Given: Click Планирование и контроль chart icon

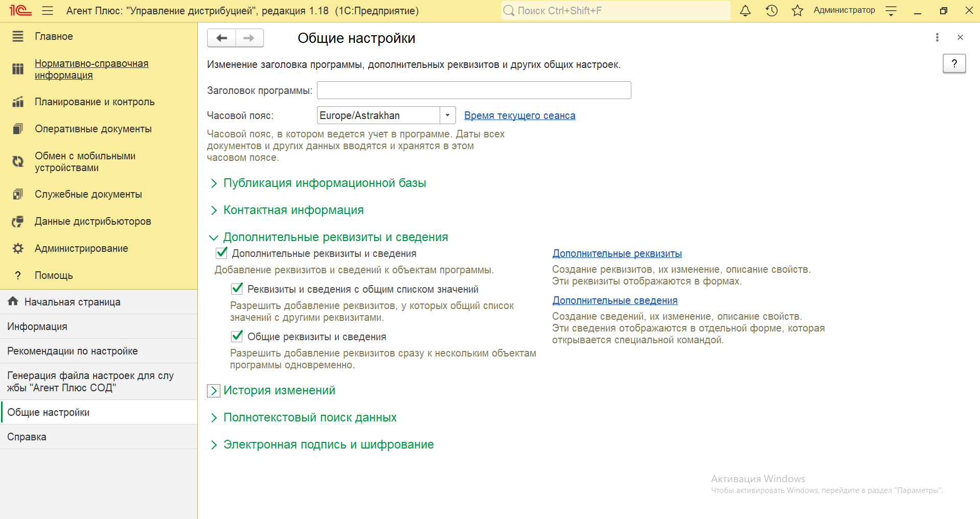Looking at the screenshot, I should pos(18,102).
